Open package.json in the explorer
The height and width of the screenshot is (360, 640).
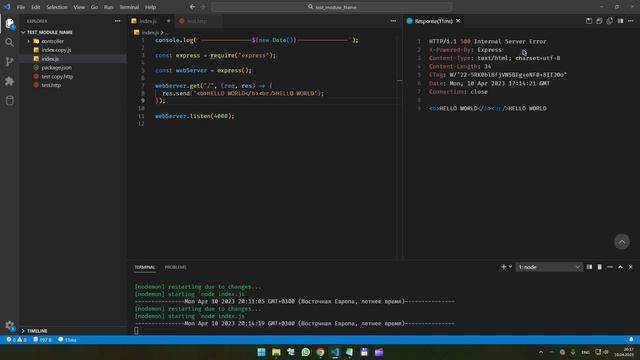tap(56, 68)
